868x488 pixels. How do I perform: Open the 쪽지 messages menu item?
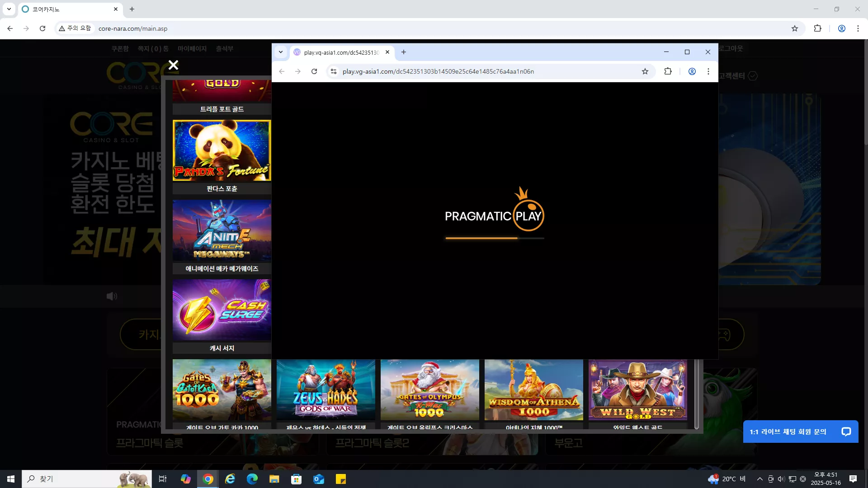pyautogui.click(x=153, y=49)
